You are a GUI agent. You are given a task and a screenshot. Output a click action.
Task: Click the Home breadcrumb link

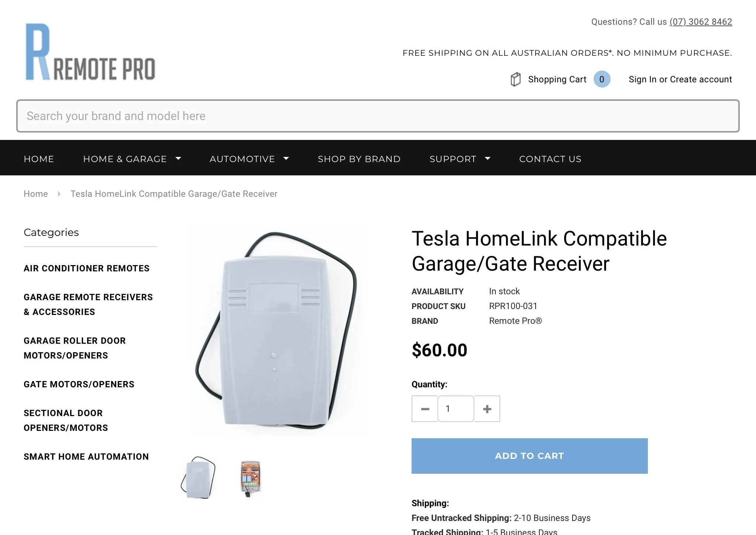tap(36, 194)
